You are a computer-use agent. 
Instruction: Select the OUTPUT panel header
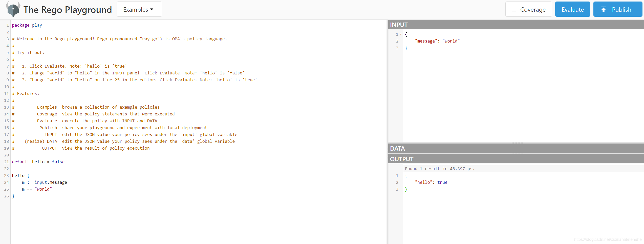516,159
